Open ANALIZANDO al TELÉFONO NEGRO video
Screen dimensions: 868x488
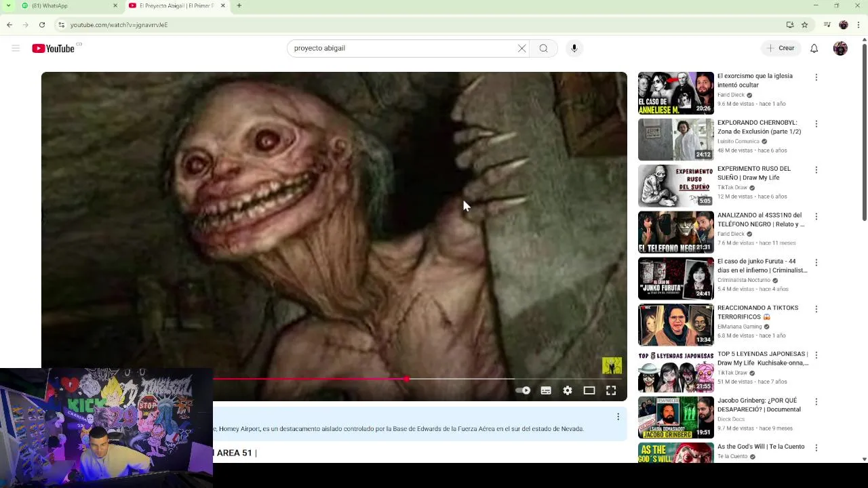pos(761,220)
